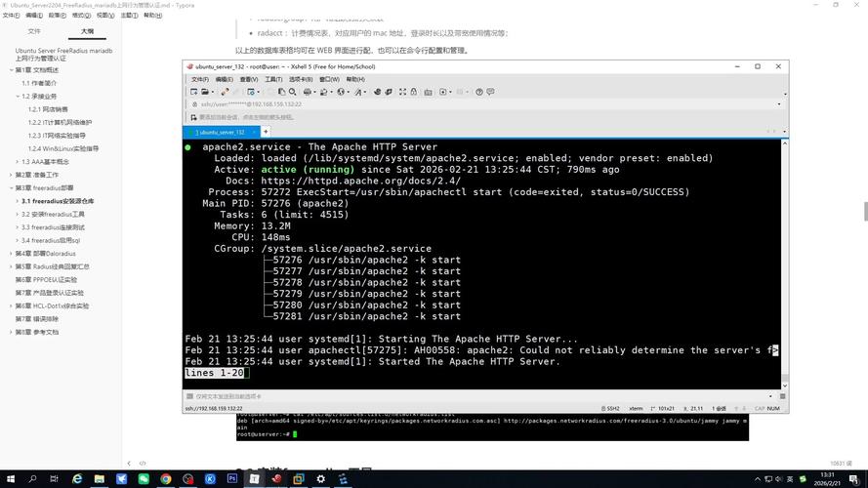Open the Xshell new tab plus button
The width and height of the screenshot is (868, 488).
point(266,132)
